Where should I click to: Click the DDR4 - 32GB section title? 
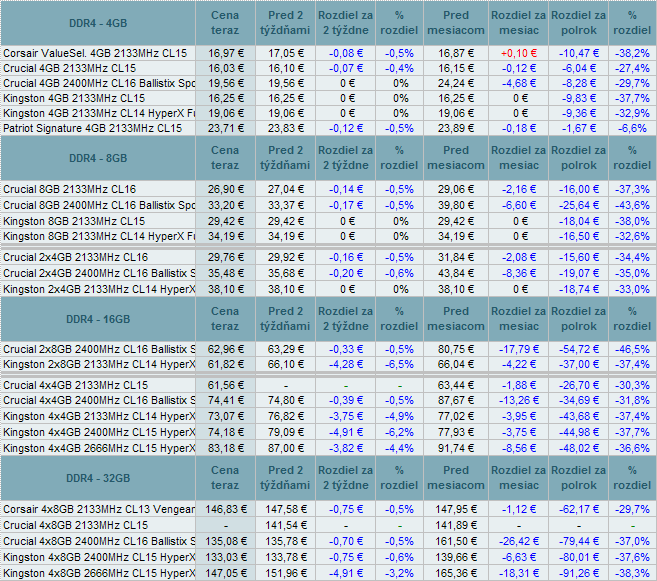pyautogui.click(x=98, y=478)
